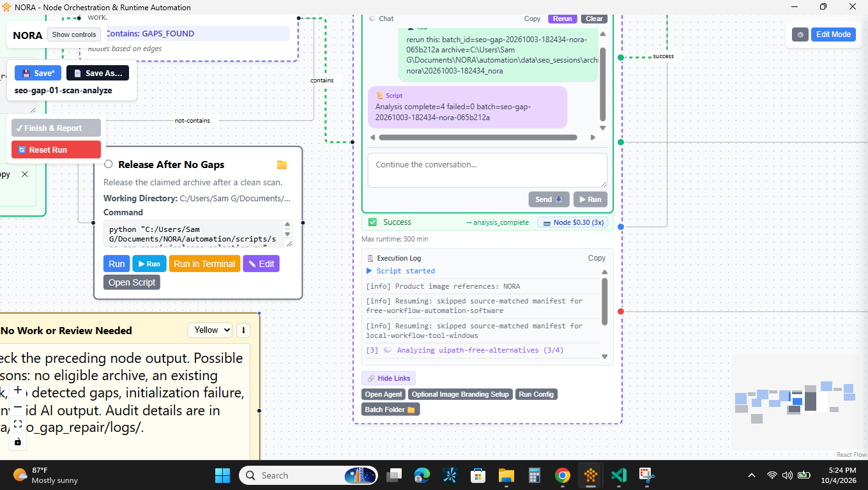Zoom in with the canvas plus control
Screen dimensions: 868x490
(18, 389)
